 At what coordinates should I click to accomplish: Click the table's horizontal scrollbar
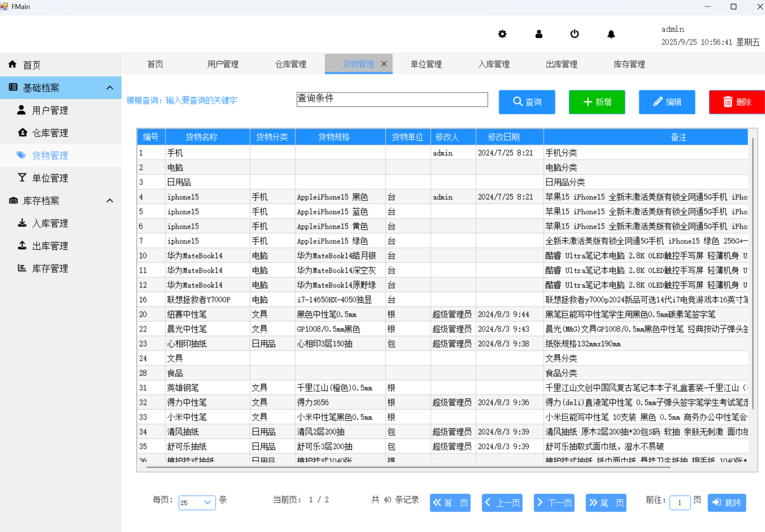[408, 467]
